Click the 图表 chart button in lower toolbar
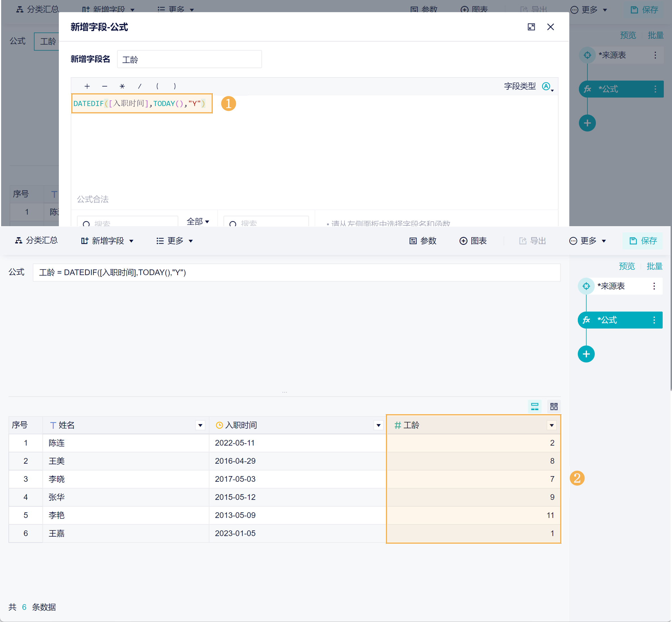Viewport: 672px width, 622px height. [x=473, y=241]
